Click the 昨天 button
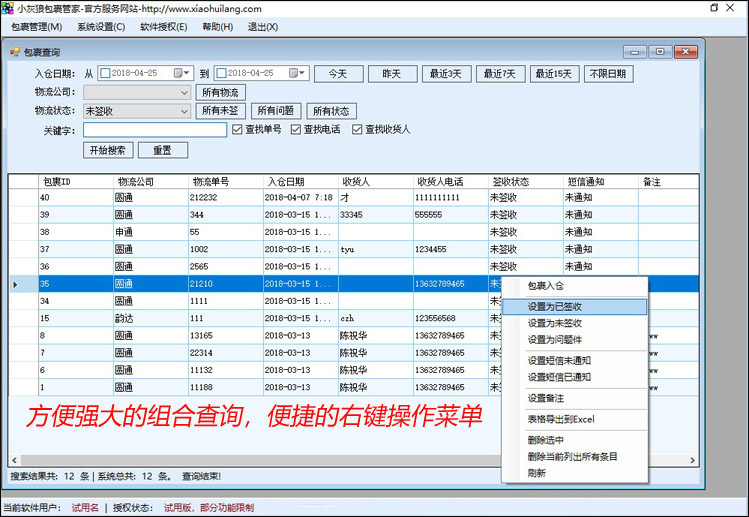The image size is (749, 517). click(393, 74)
